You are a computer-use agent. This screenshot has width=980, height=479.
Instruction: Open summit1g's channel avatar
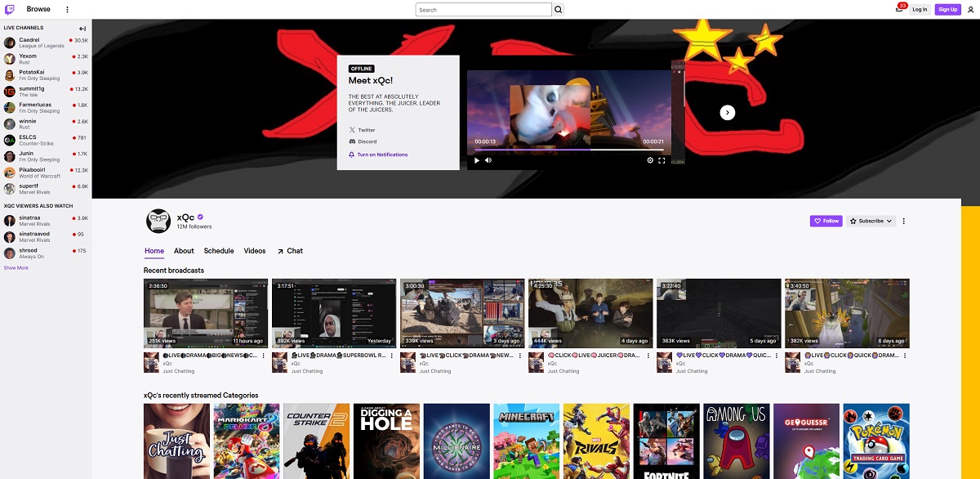10,92
